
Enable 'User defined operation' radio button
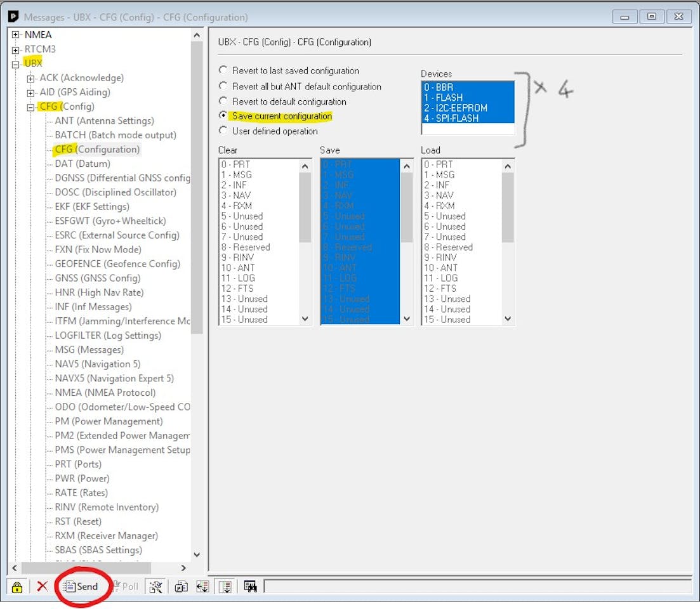pos(223,131)
